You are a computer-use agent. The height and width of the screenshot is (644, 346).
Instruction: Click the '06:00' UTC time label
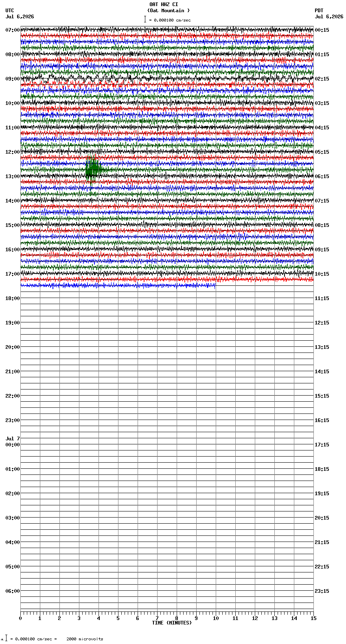(x=13, y=591)
